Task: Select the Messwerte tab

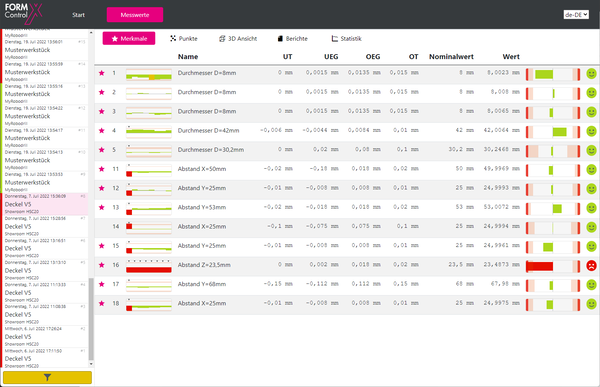Action: pyautogui.click(x=135, y=15)
